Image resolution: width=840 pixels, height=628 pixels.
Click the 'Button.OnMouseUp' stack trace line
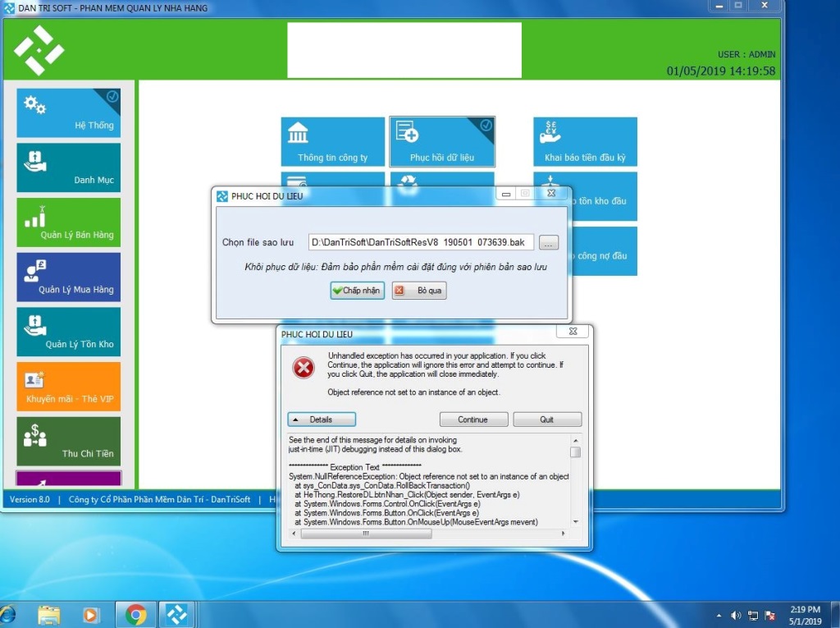(416, 522)
